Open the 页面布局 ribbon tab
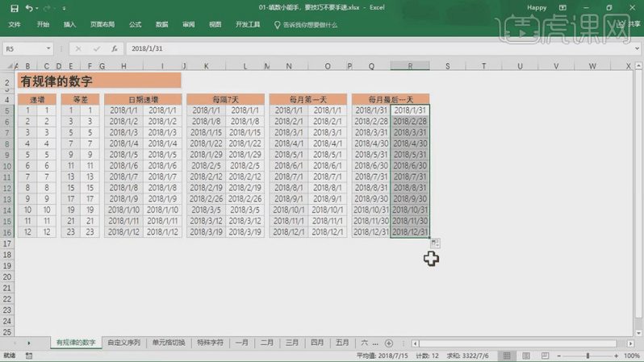The image size is (644, 362). pos(102,25)
